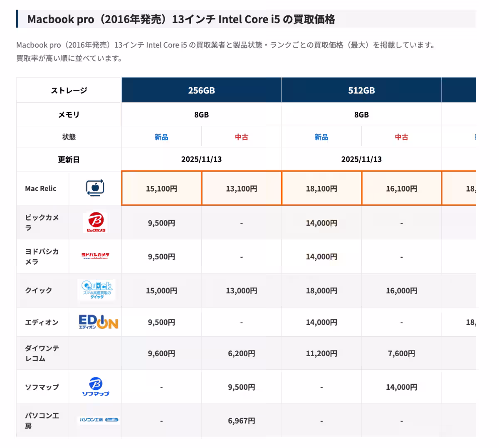Click the Quick store logo
This screenshot has width=499, height=448.
tap(96, 290)
